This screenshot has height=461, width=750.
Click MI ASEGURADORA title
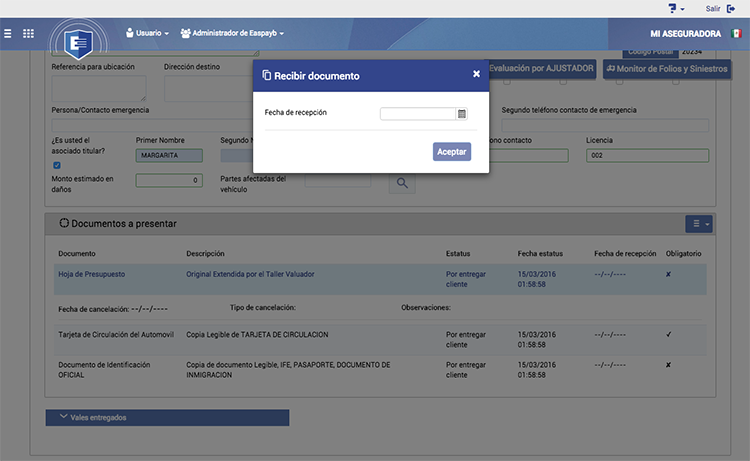tap(685, 33)
